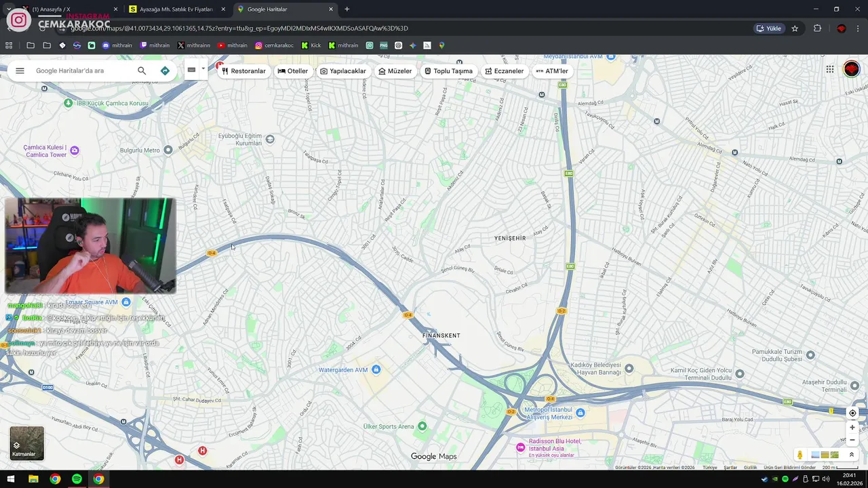Zoom out with the minus button
Image resolution: width=868 pixels, height=488 pixels.
coord(852,440)
